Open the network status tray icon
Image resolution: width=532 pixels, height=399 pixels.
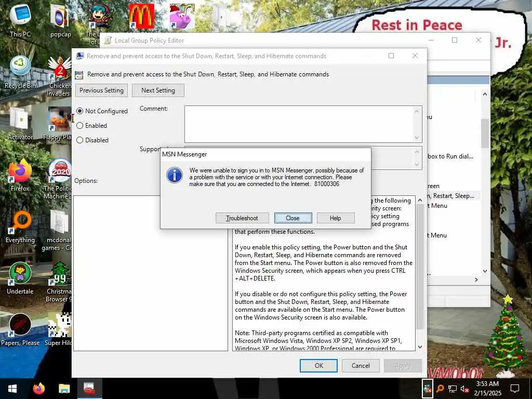click(453, 389)
